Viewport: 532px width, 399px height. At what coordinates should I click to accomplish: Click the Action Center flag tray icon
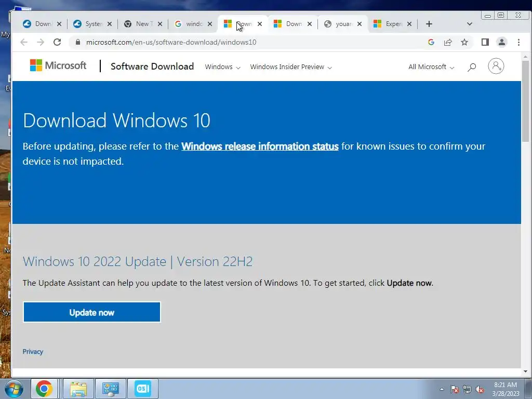455,389
